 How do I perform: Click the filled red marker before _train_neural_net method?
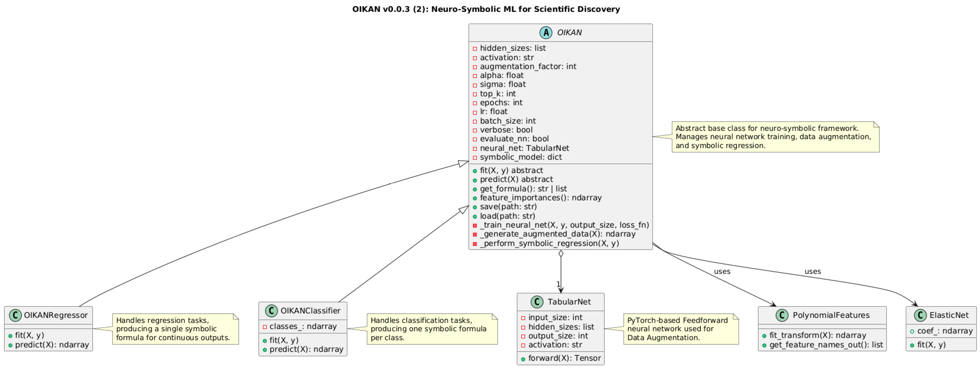pyautogui.click(x=475, y=226)
